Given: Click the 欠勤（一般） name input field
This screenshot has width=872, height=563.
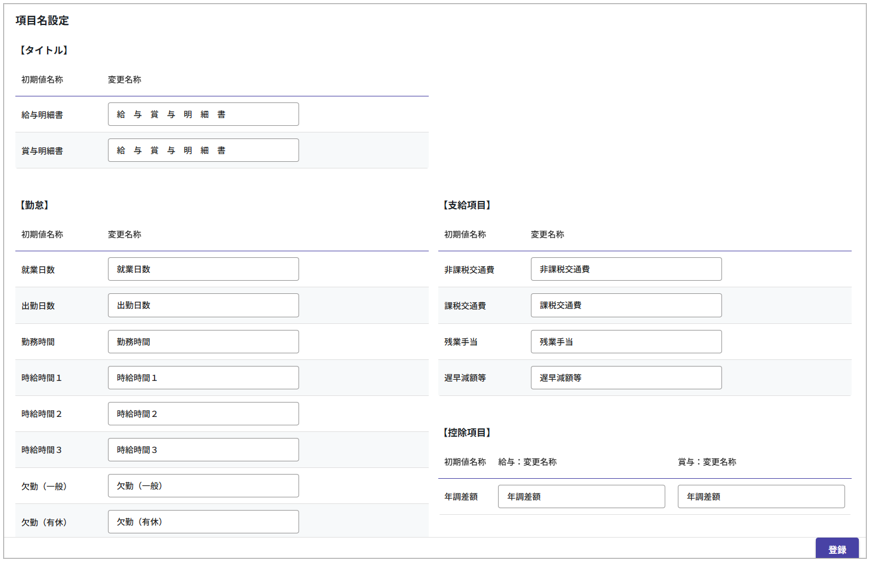Looking at the screenshot, I should tap(203, 486).
